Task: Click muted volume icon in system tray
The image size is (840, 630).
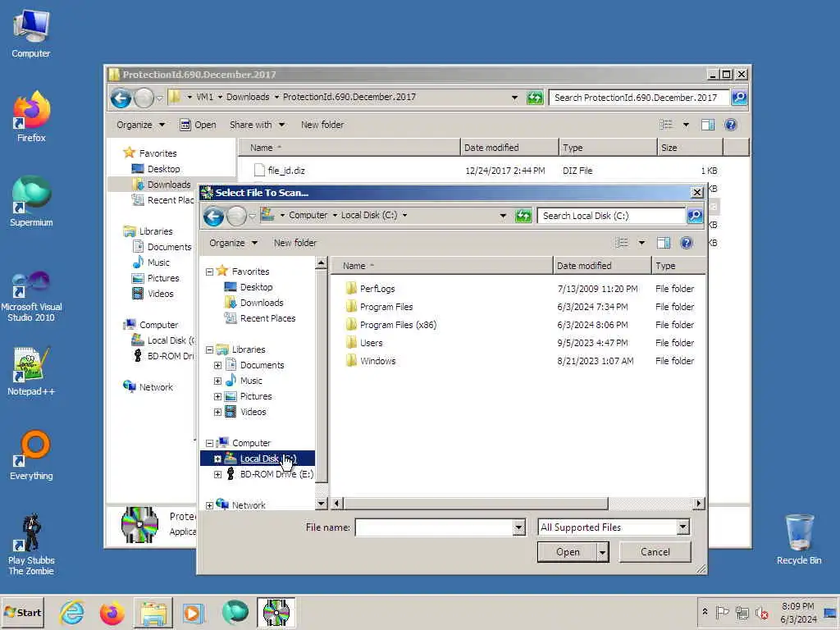Action: 762,612
